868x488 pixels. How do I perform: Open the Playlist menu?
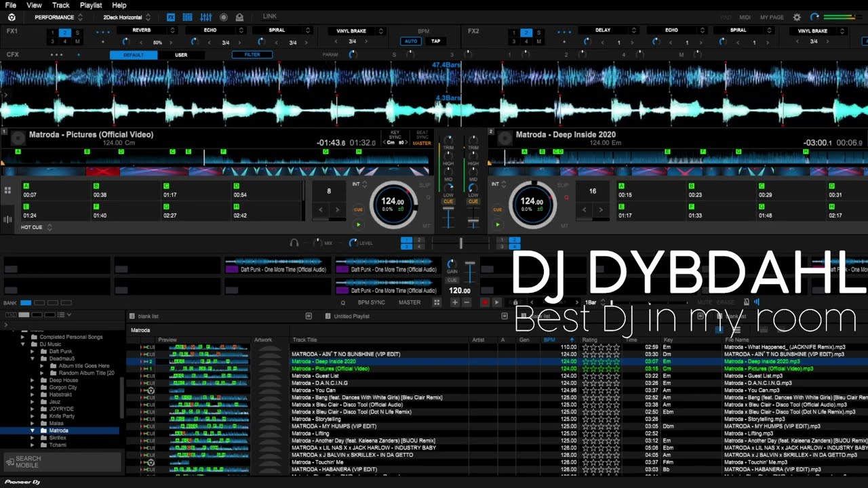[91, 5]
